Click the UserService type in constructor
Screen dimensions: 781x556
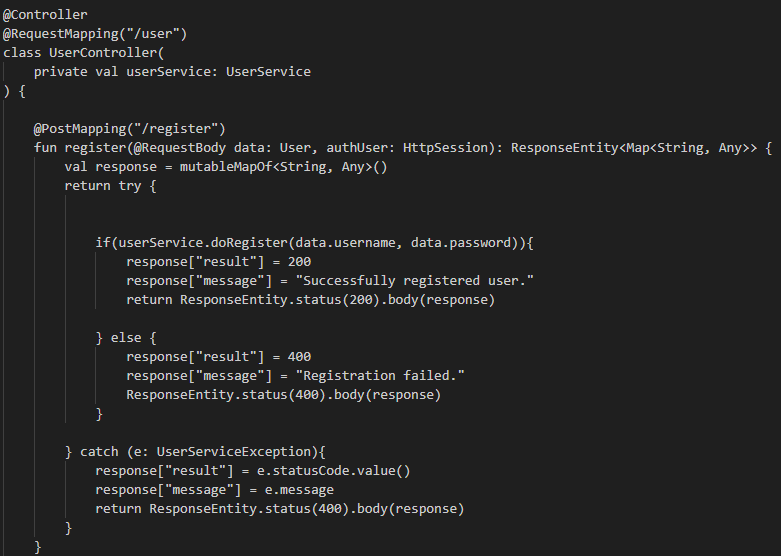[268, 72]
